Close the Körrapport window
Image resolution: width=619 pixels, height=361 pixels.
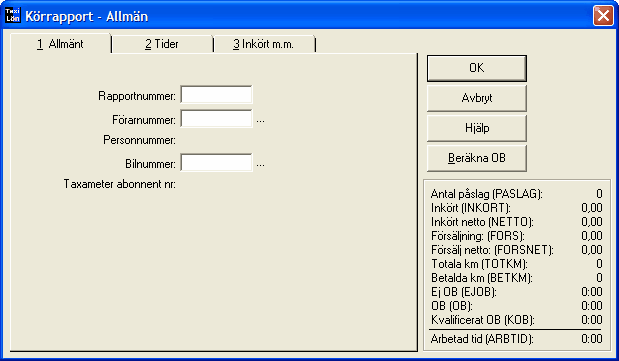603,16
